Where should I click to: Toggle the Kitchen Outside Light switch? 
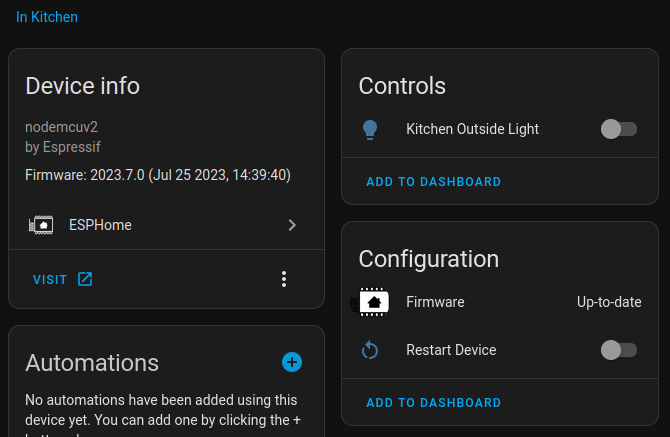click(x=618, y=129)
